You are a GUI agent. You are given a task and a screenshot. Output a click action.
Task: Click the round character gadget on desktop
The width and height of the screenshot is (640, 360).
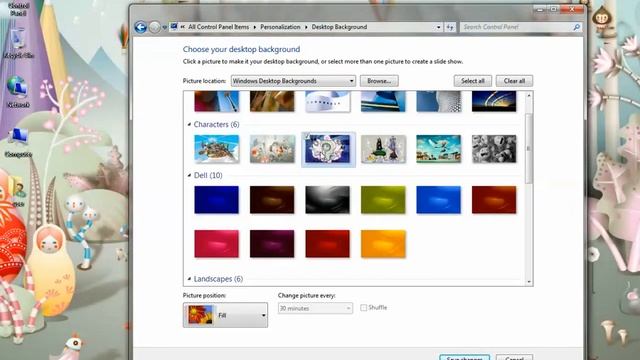(601, 18)
